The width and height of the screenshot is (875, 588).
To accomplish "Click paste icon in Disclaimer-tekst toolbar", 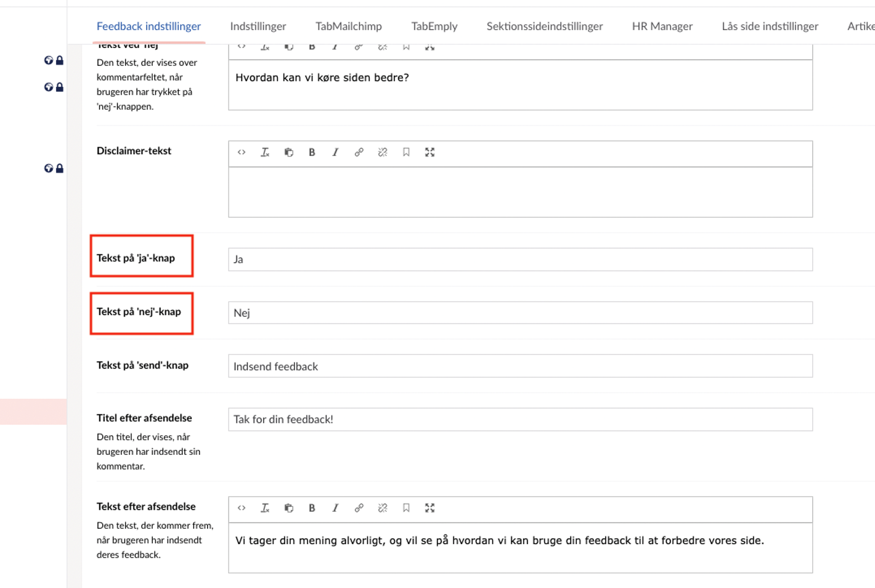I will 288,152.
